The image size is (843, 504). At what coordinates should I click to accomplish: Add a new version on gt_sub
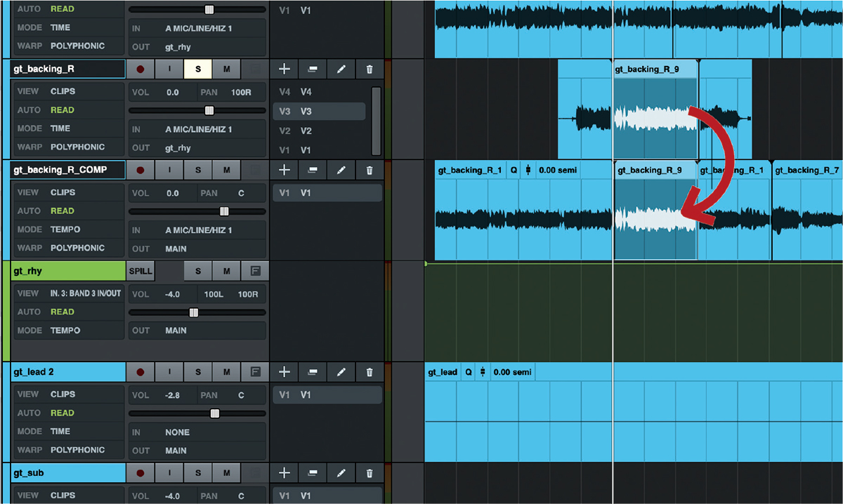tap(284, 473)
